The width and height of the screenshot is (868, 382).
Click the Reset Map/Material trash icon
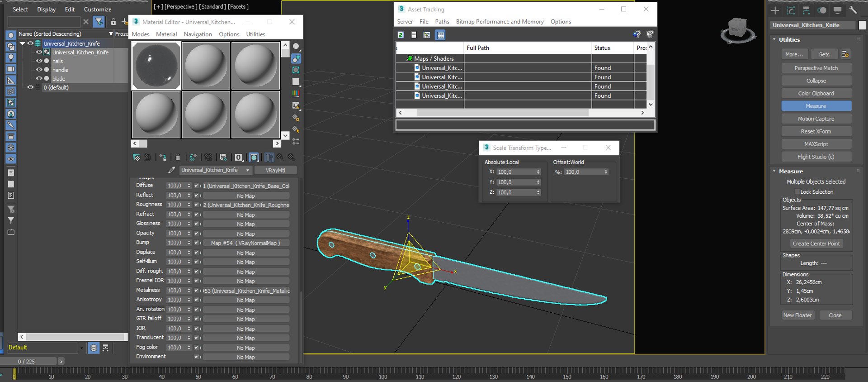[x=178, y=158]
